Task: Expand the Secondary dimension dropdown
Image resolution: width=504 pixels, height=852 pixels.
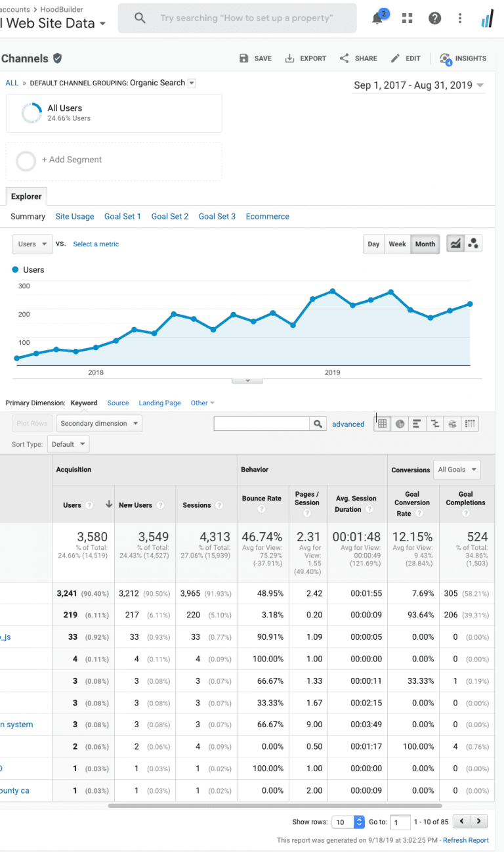Action: 98,424
